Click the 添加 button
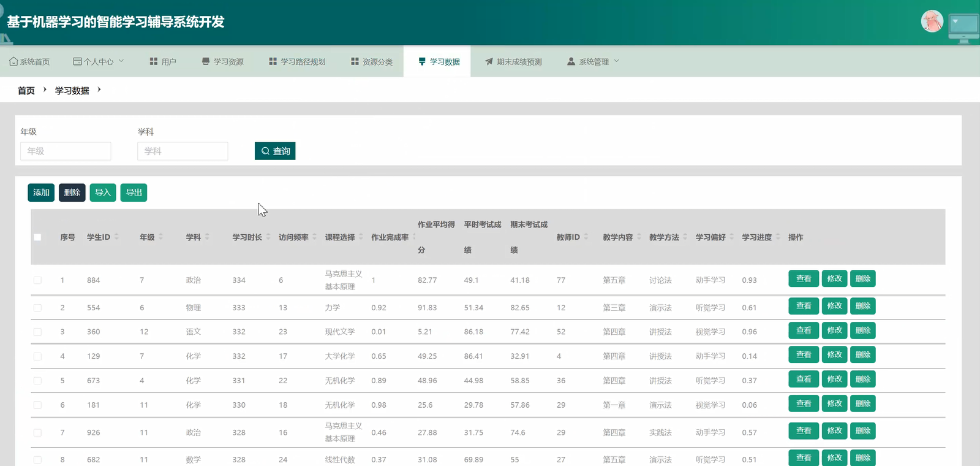The height and width of the screenshot is (466, 980). [x=41, y=193]
